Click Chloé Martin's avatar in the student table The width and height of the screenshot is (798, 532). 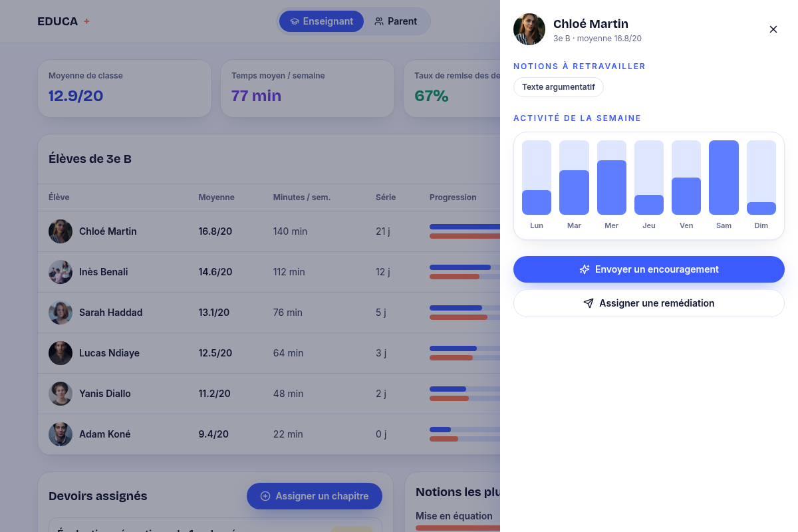coord(61,231)
